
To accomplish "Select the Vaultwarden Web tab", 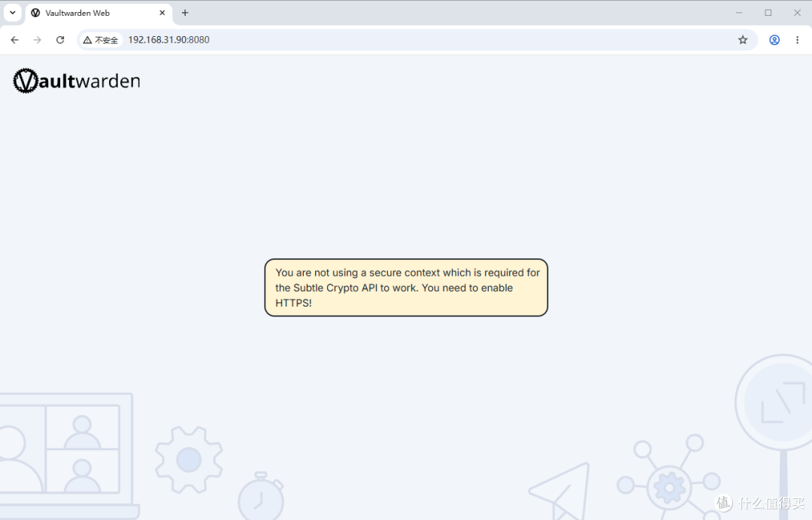I will (98, 13).
